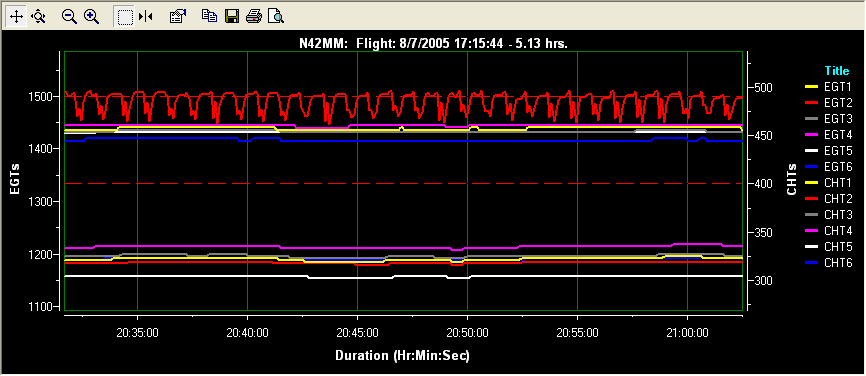
Task: Click the cyan legend heading 'Title'
Action: point(837,71)
